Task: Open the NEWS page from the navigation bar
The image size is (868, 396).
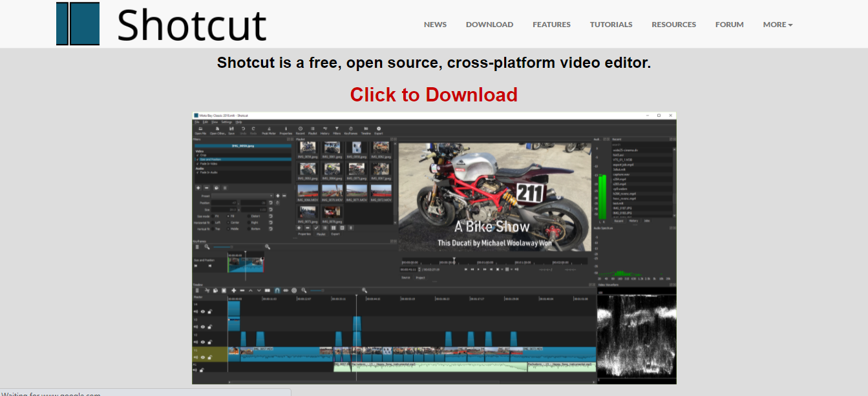Action: pyautogui.click(x=435, y=25)
